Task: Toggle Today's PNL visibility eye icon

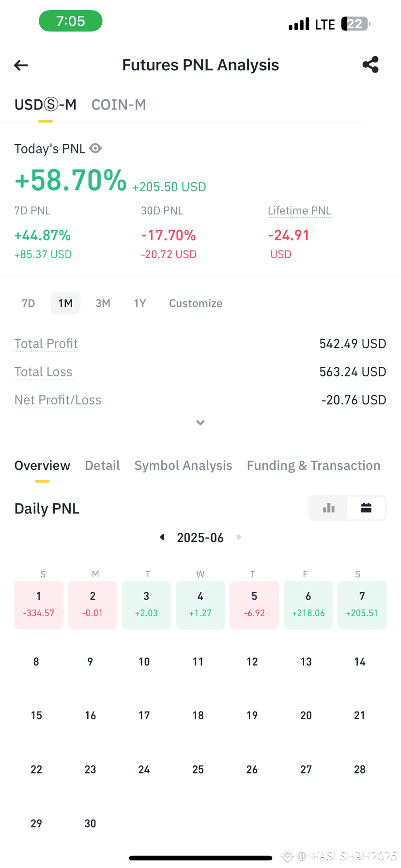Action: tap(95, 148)
